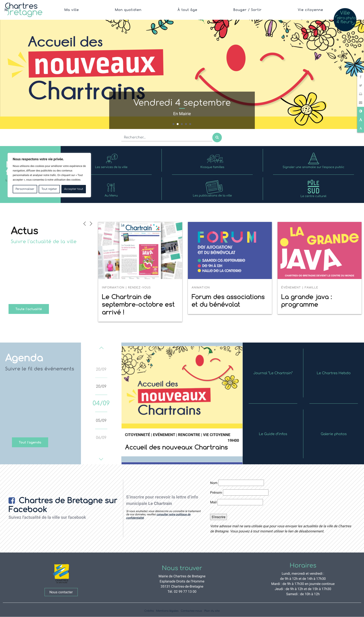Select the second dot of the hero slider

pyautogui.click(x=178, y=124)
